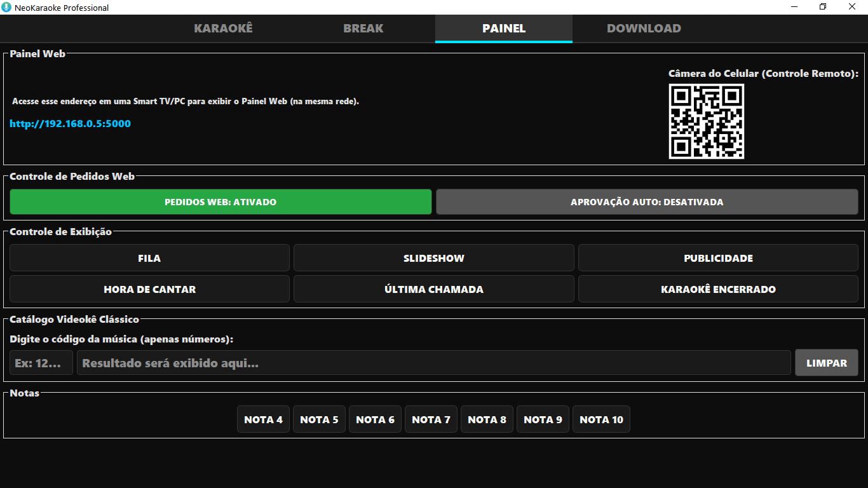Viewport: 868px width, 488px height.
Task: Disable the Pedidos Web toggle
Action: (220, 201)
